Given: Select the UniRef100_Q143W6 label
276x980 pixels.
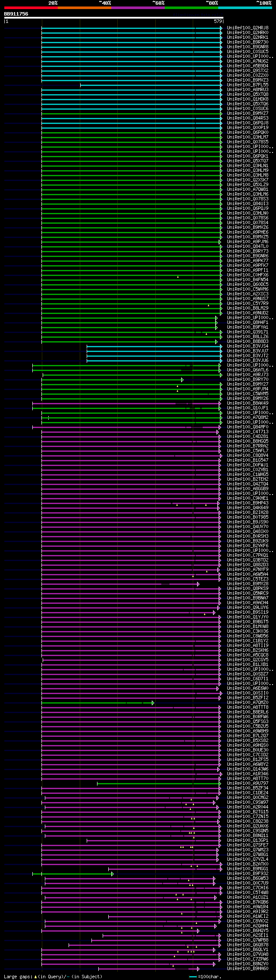Looking at the screenshot, I should click(x=248, y=769).
